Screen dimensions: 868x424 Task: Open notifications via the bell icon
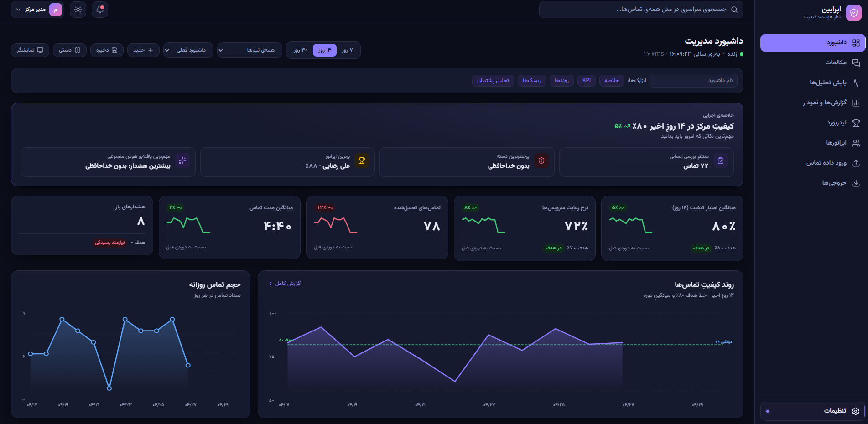[x=100, y=10]
